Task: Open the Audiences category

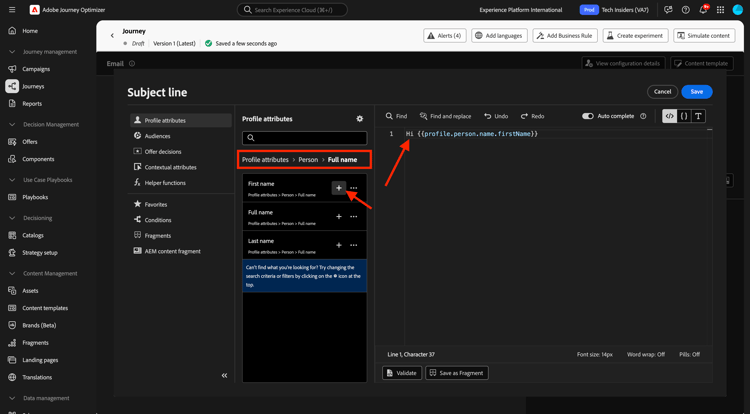Action: 157,136
